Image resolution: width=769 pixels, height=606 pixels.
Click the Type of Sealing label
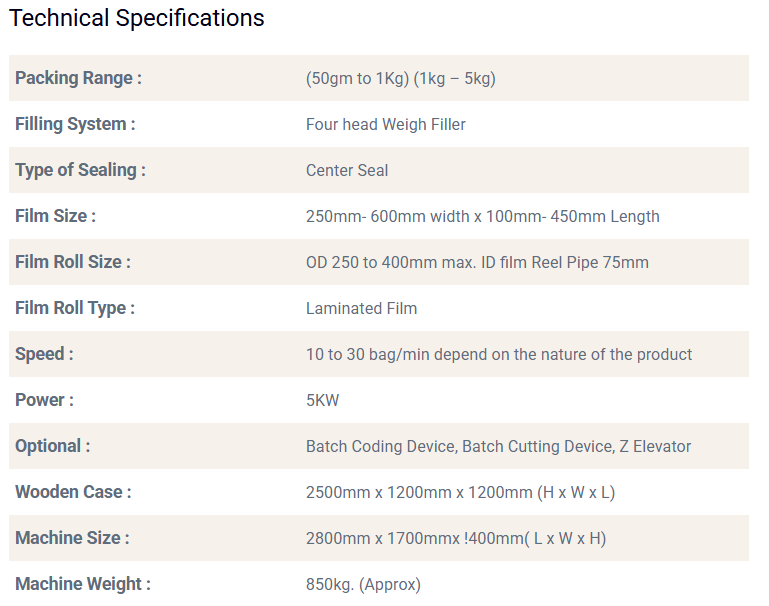pyautogui.click(x=80, y=170)
